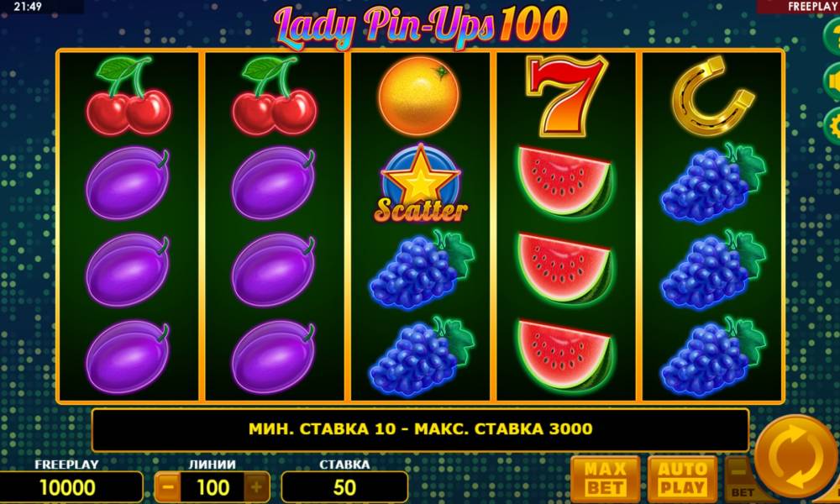Click the FREEPLAY balance showing 10000
840x504 pixels.
tap(68, 487)
